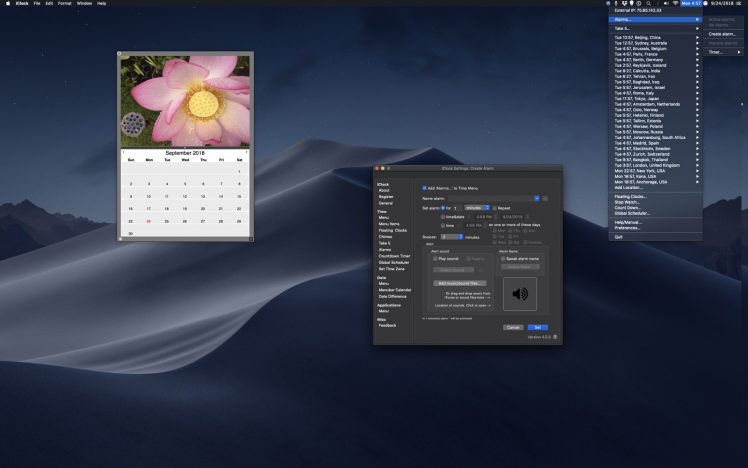
Task: Enable the Speak alarm name checkbox
Action: [x=503, y=258]
